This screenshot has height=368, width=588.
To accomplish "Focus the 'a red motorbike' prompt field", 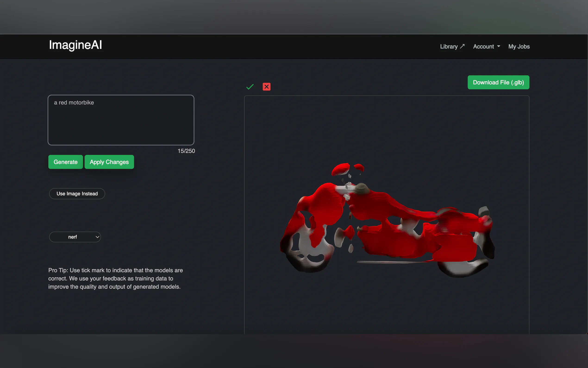I will (x=121, y=120).
